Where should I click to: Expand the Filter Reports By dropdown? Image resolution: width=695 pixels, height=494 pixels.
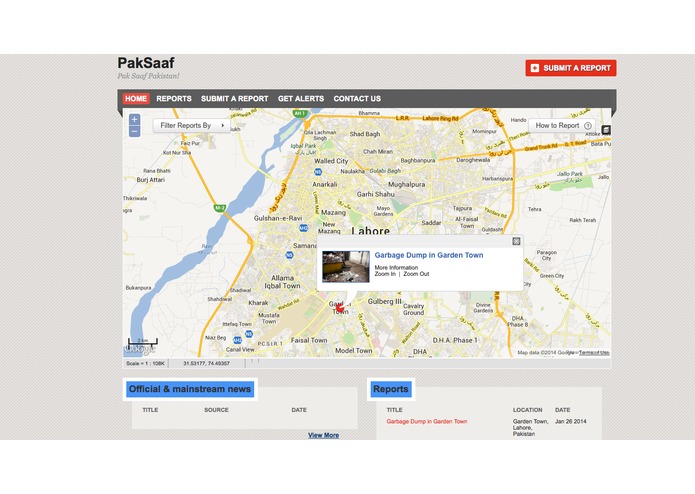tap(191, 125)
